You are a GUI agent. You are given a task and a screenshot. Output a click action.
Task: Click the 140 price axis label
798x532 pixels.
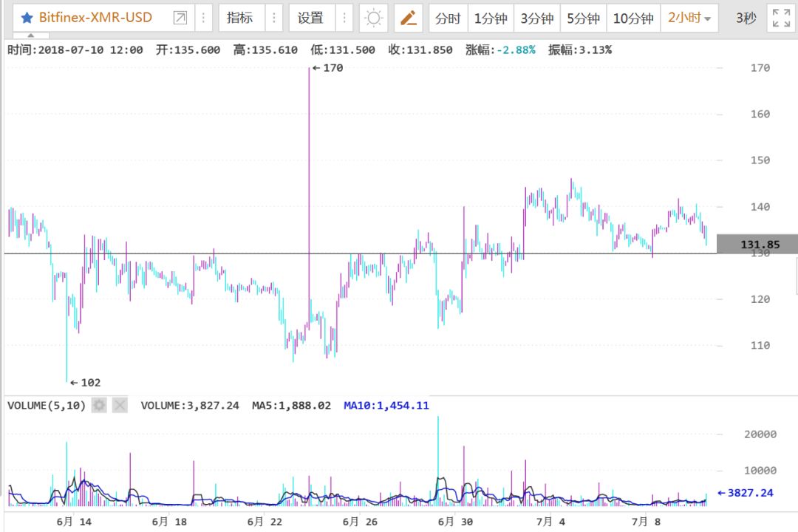(760, 206)
